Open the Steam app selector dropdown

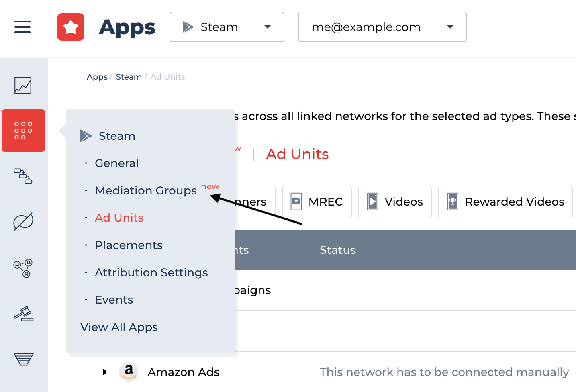(x=227, y=27)
